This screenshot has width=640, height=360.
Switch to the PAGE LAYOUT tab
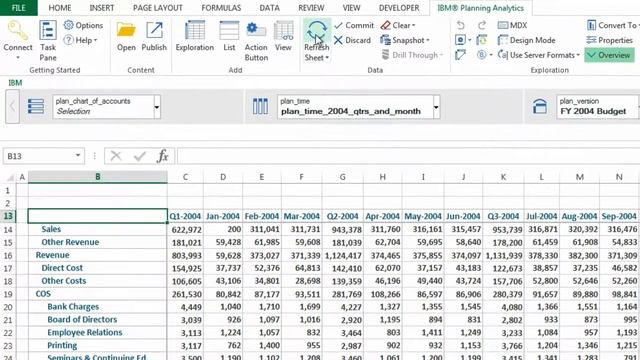(158, 8)
